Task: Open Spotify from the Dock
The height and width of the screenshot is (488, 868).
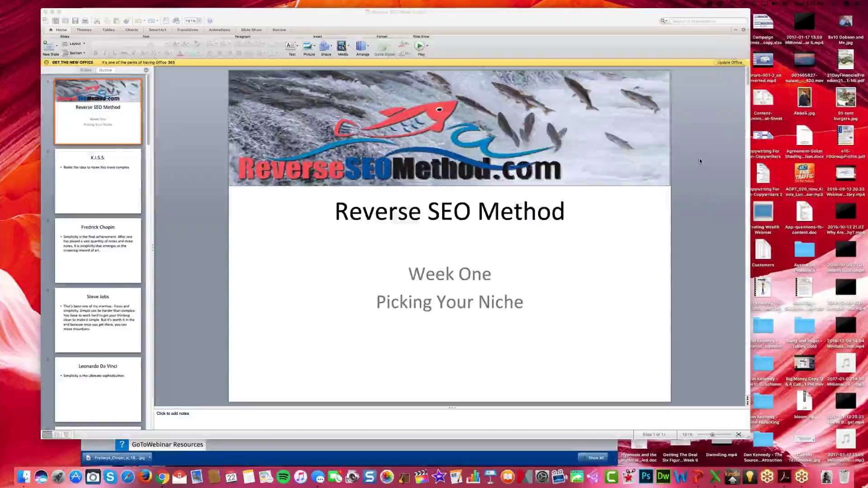Action: tap(283, 477)
